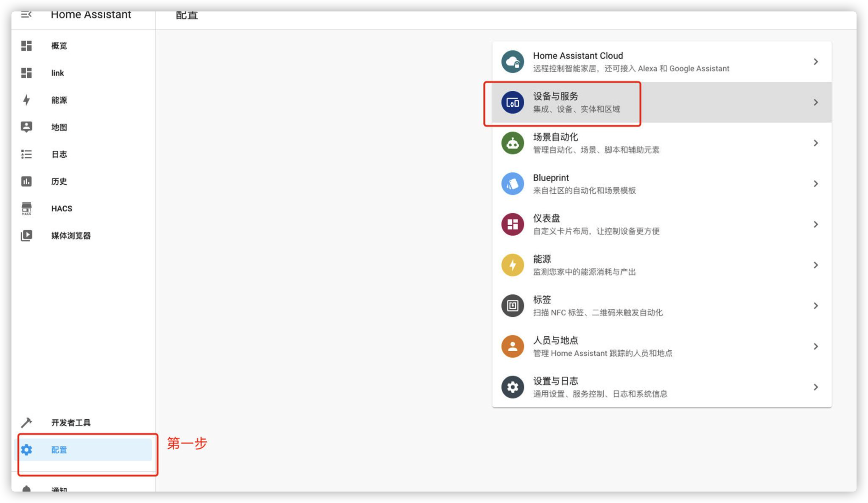868x503 pixels.
Task: Collapse the sidebar using the menu icon
Action: click(26, 14)
